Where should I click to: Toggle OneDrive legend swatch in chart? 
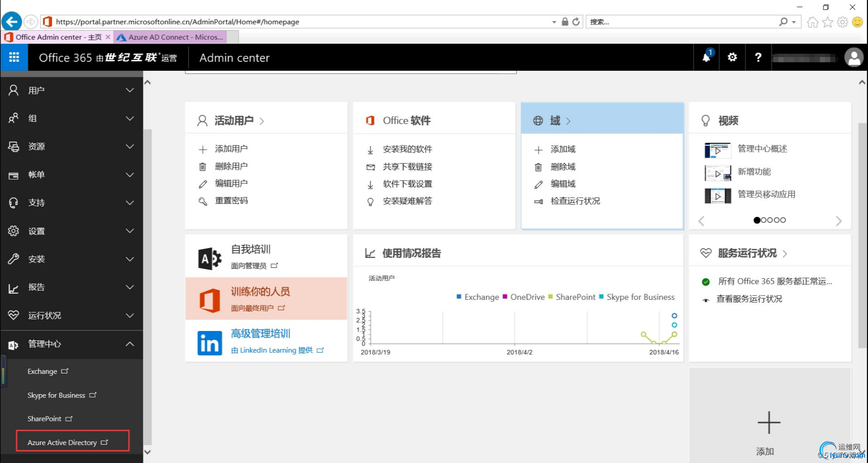coord(505,297)
